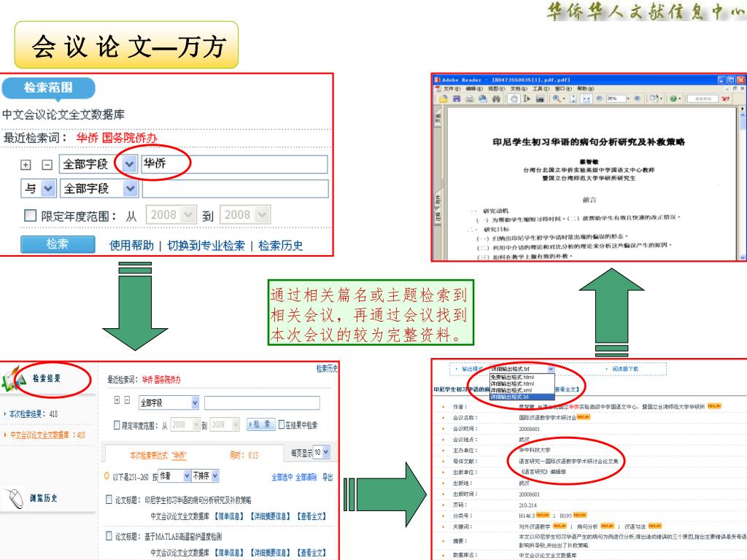Check the box for 印尼学生初习华语 paper
Screen dimensions: 747x560
click(x=109, y=499)
